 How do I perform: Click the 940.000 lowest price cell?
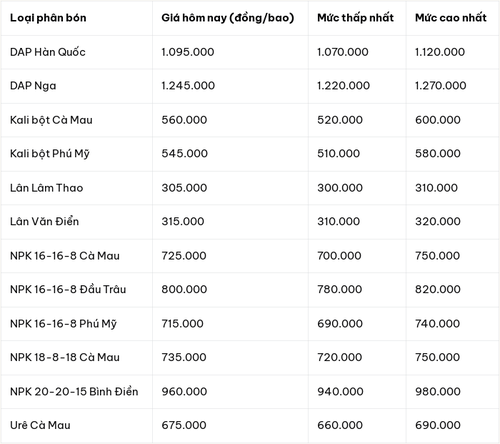(340, 391)
